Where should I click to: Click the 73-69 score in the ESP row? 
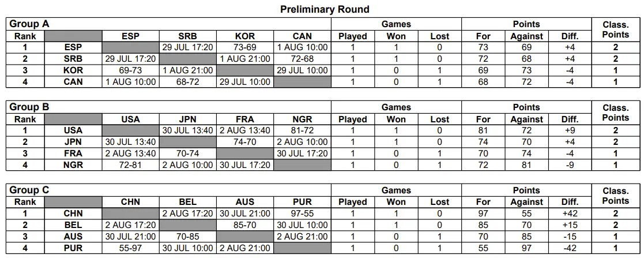point(245,47)
